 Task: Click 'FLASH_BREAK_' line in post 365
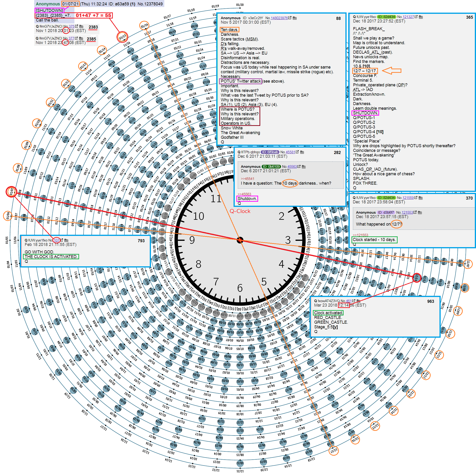click(x=369, y=29)
